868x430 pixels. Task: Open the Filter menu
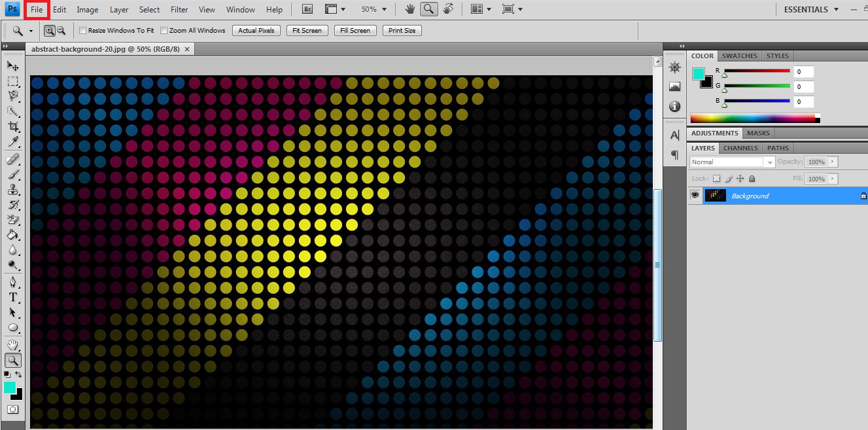pyautogui.click(x=179, y=9)
